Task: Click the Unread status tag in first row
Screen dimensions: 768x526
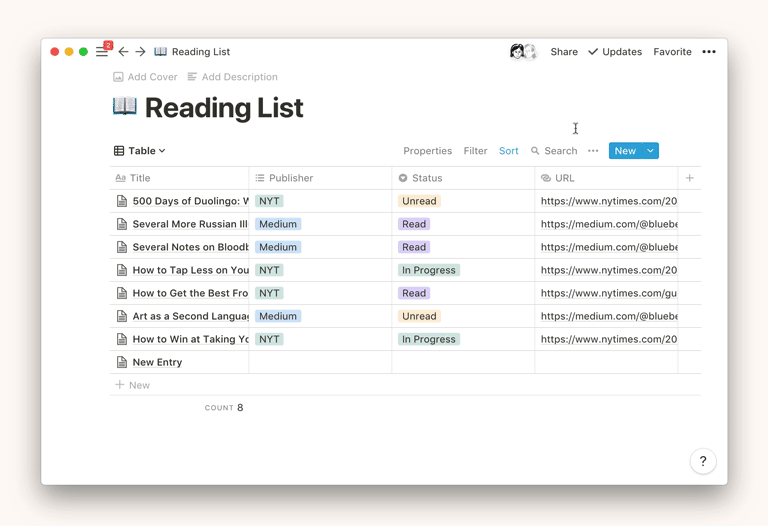Action: point(419,201)
